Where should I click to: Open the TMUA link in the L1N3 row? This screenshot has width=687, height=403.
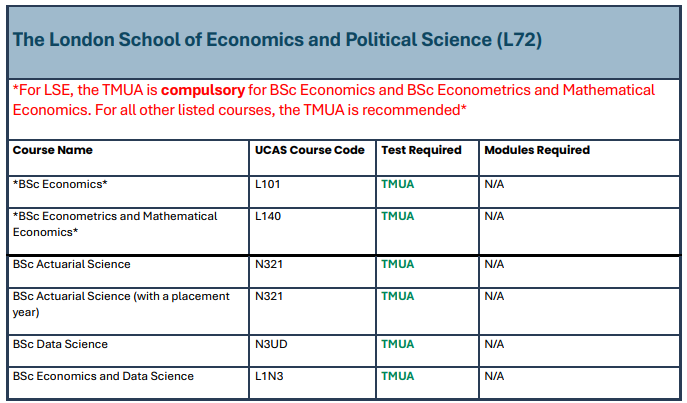[x=397, y=376]
